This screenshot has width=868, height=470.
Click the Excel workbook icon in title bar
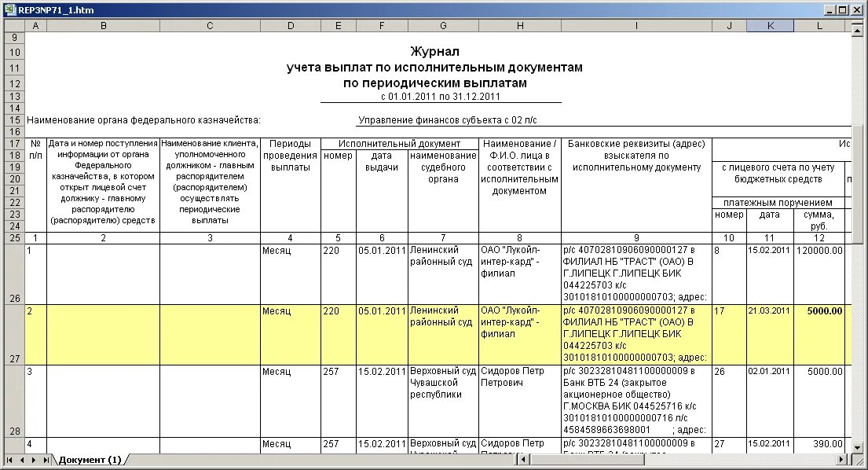pyautogui.click(x=10, y=9)
